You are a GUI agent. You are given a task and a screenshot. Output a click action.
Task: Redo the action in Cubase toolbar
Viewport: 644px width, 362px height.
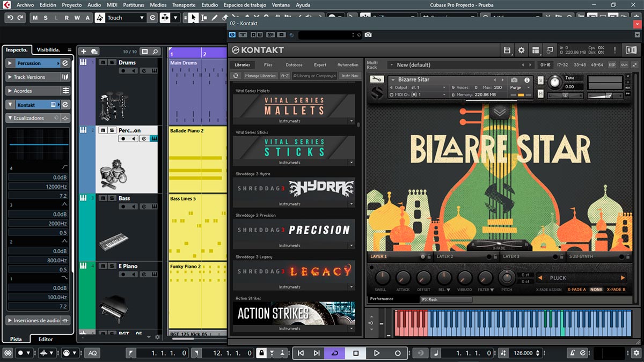[x=20, y=18]
